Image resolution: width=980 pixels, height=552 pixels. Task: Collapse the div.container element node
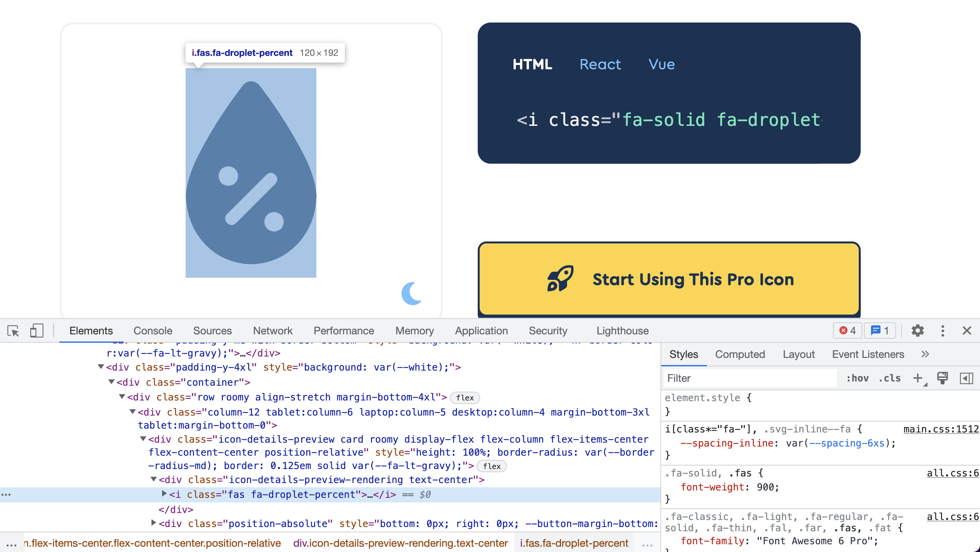[x=111, y=382]
